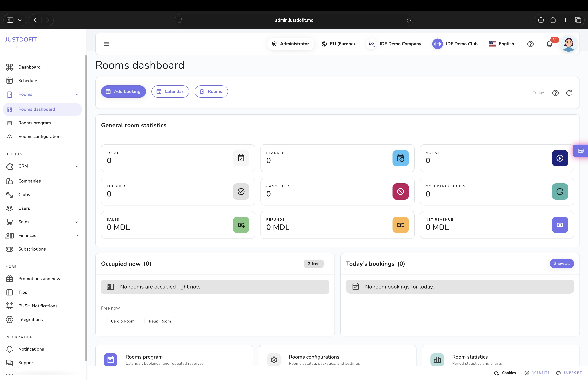Click the user avatar profile picture
588x380 pixels.
[568, 44]
